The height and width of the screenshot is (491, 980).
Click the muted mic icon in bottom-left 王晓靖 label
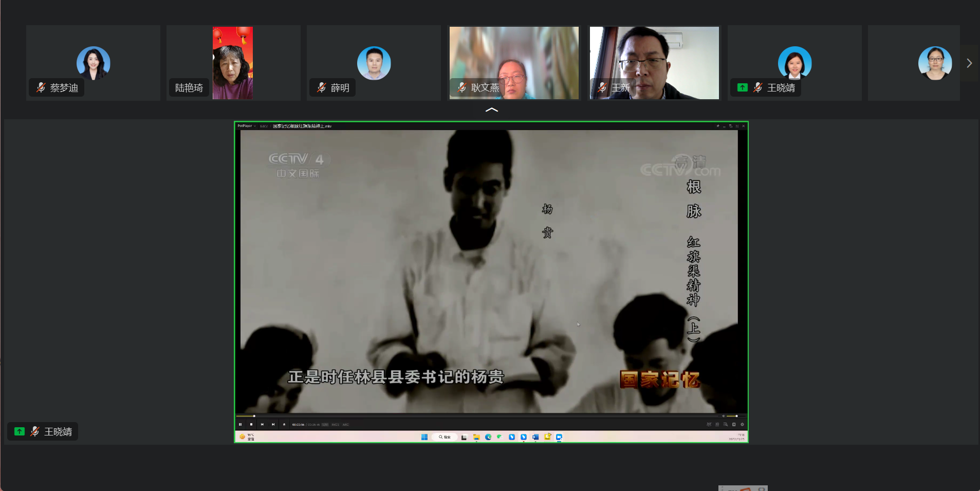pyautogui.click(x=35, y=431)
